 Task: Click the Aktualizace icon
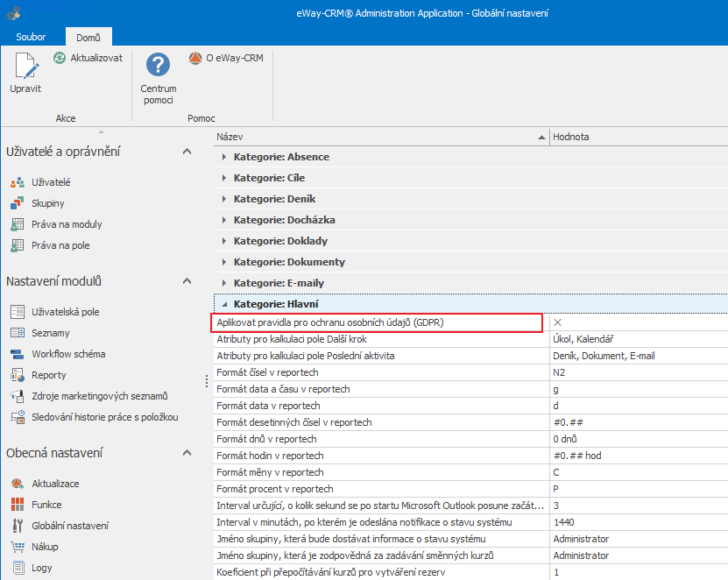[x=18, y=484]
